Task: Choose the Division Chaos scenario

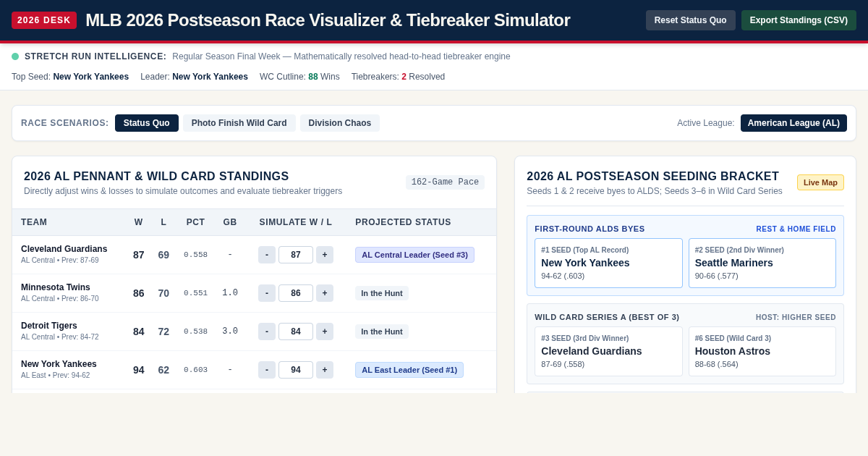Action: (340, 123)
